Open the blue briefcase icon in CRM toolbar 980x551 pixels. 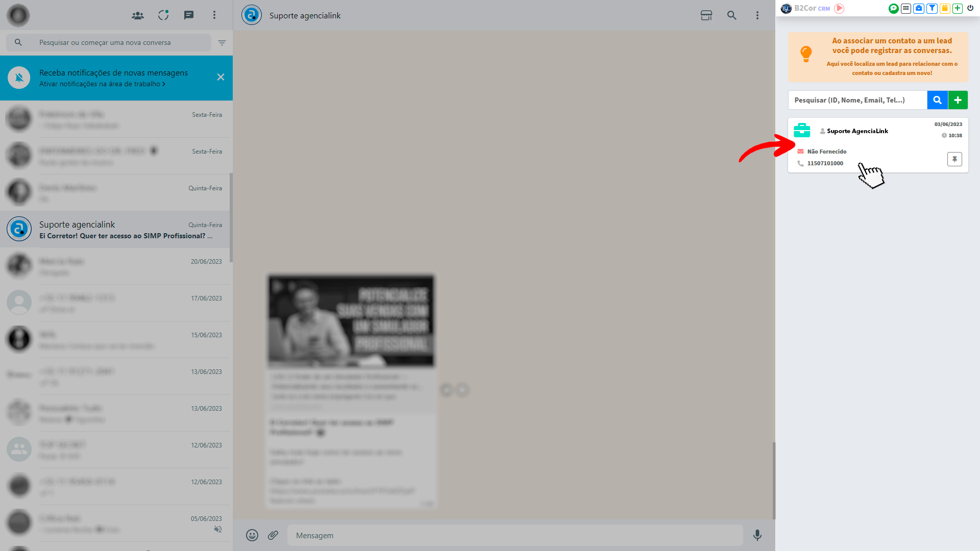[919, 8]
